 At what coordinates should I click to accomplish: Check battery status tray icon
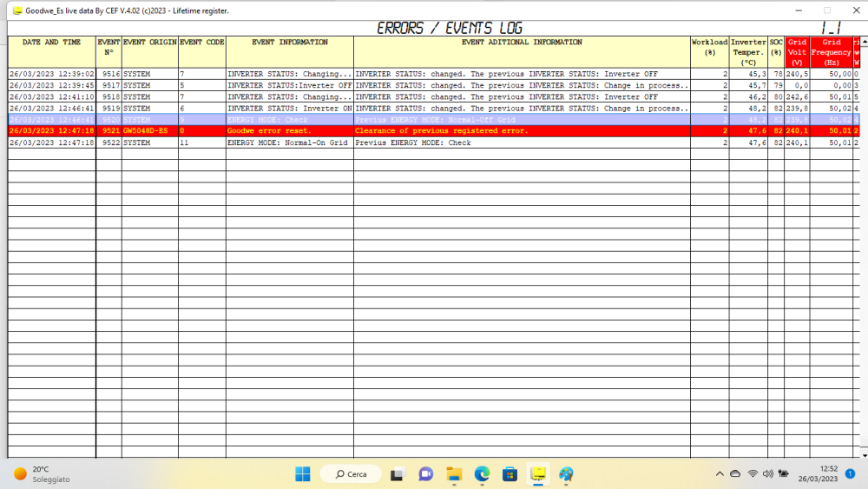pyautogui.click(x=783, y=474)
